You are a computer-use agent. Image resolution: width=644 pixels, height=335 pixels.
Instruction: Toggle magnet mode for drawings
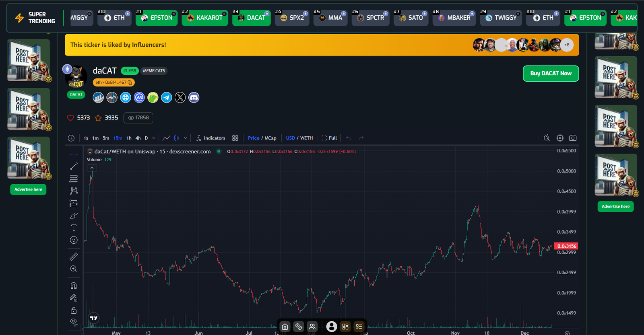[74, 286]
